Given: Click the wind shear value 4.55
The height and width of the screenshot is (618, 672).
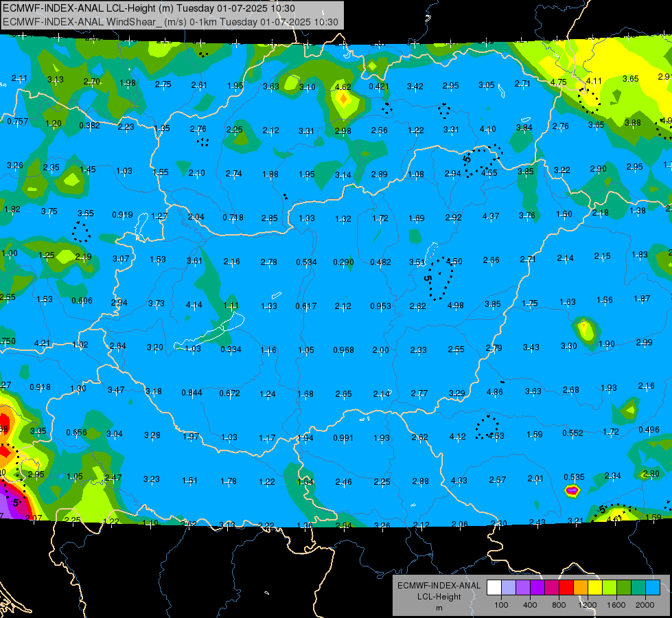Looking at the screenshot, I should pos(489,173).
